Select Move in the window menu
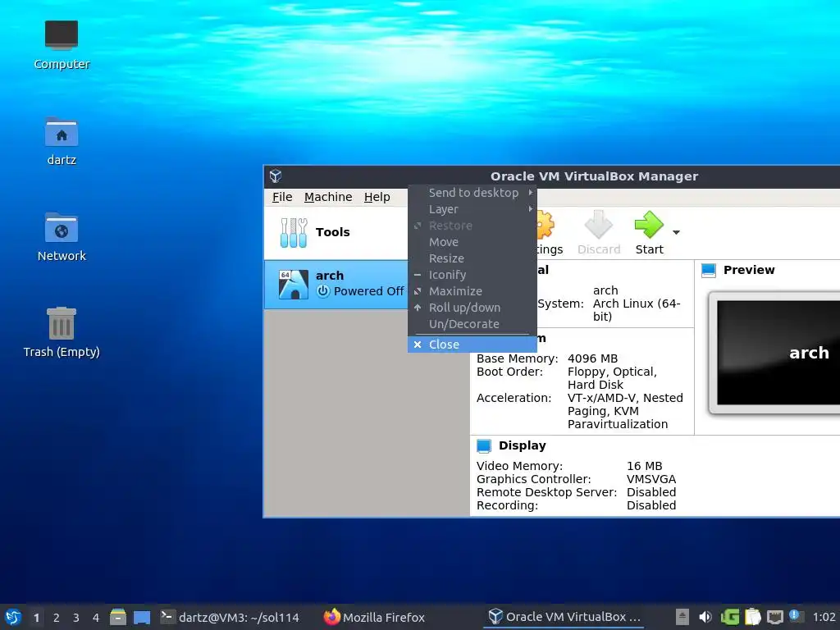The height and width of the screenshot is (630, 840). pos(472,242)
